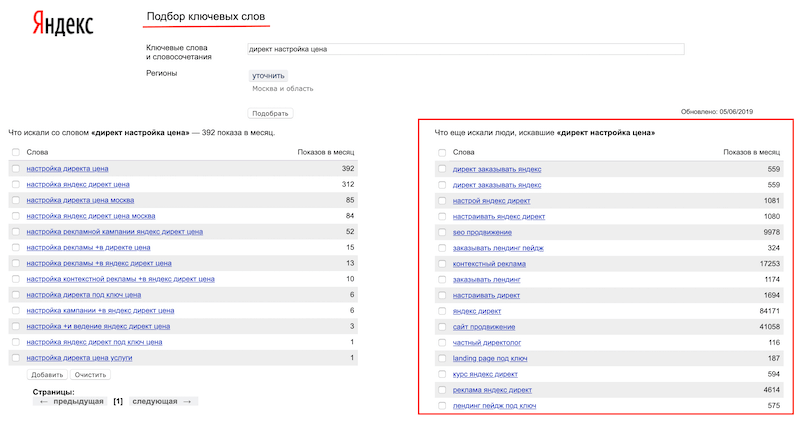The height and width of the screenshot is (422, 800).
Task: Click the landing page под ключ link
Action: coord(490,358)
